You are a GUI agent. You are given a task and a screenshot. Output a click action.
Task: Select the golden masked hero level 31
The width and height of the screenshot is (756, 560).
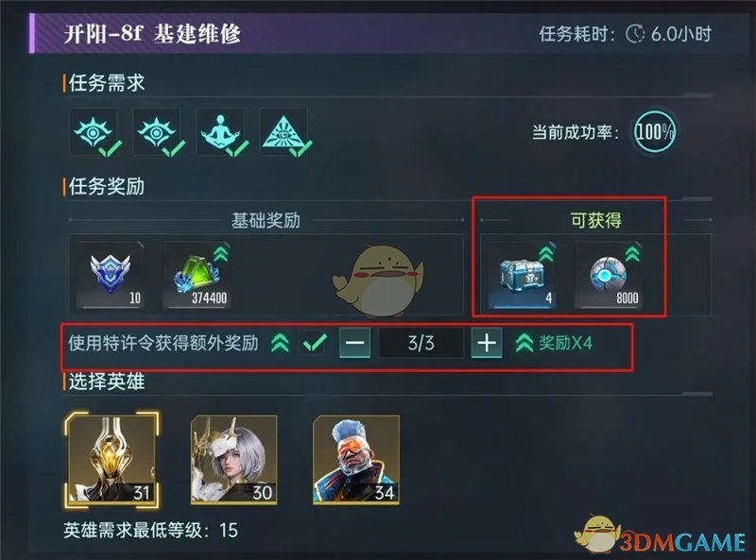coord(112,459)
